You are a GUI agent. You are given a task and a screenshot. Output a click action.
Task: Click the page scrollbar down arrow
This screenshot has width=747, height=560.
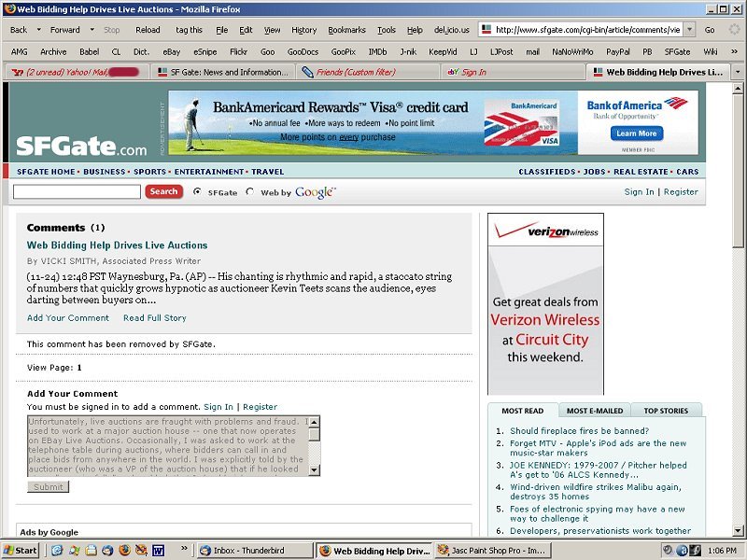coord(738,530)
